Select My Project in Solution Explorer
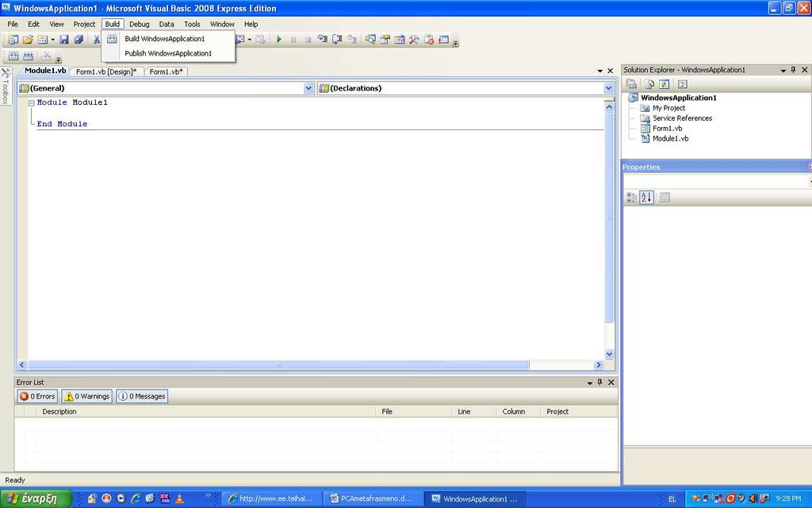The width and height of the screenshot is (812, 508). click(668, 108)
